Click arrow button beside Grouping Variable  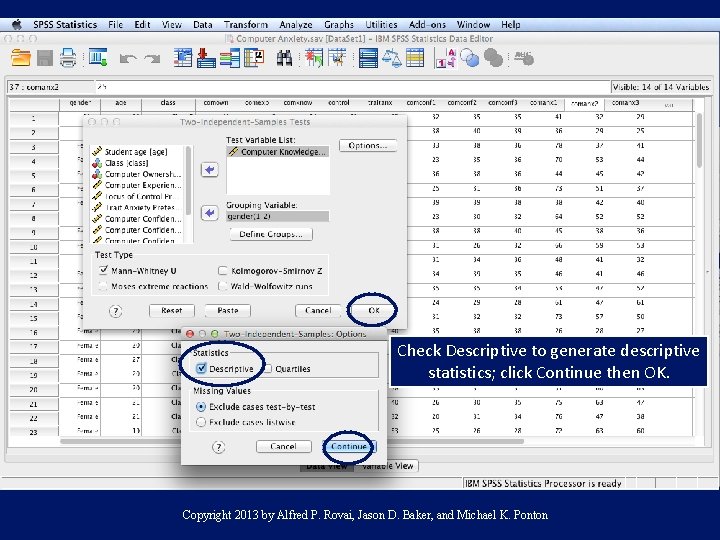coord(210,213)
